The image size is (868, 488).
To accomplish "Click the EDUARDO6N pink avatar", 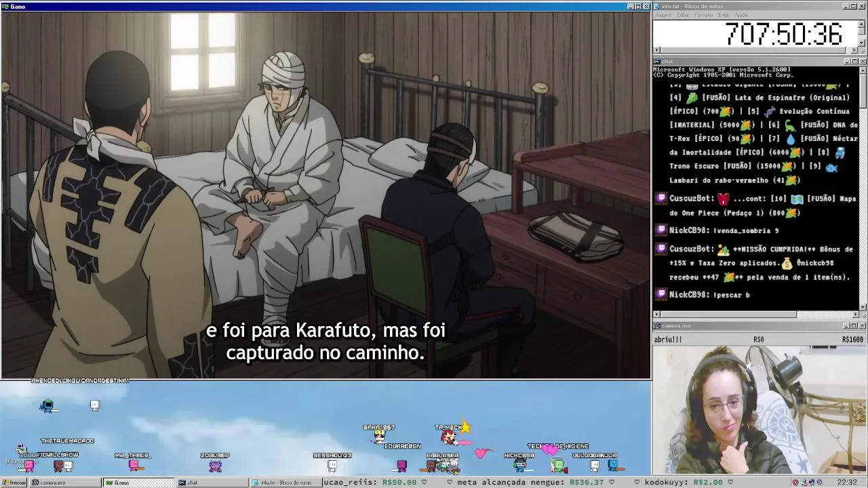I will pyautogui.click(x=402, y=465).
